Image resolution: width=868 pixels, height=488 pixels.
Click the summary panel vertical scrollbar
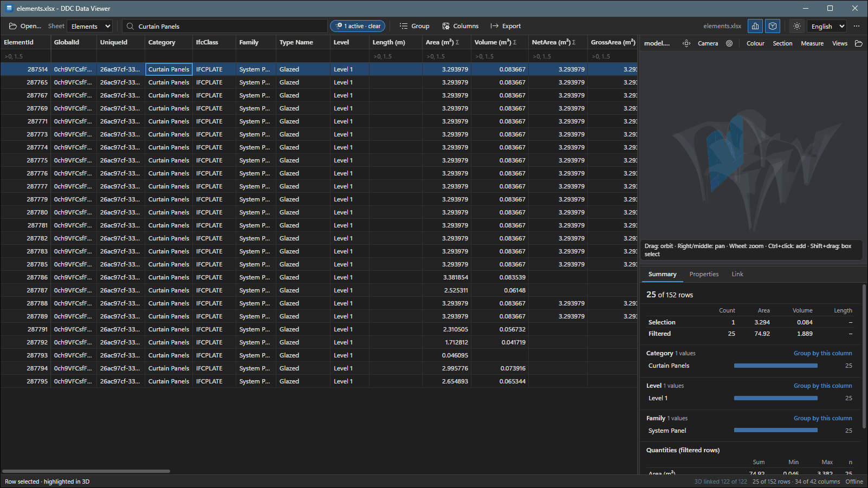(x=864, y=356)
